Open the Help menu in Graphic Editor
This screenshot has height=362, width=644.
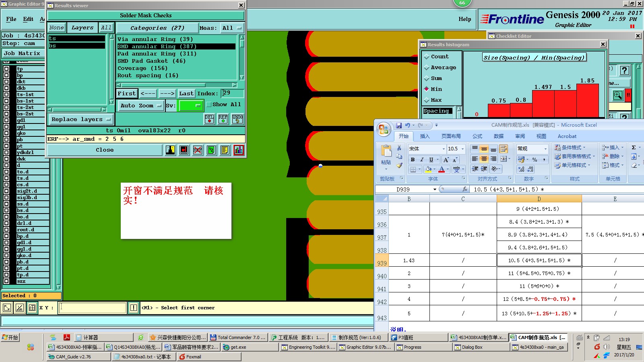coord(464,19)
